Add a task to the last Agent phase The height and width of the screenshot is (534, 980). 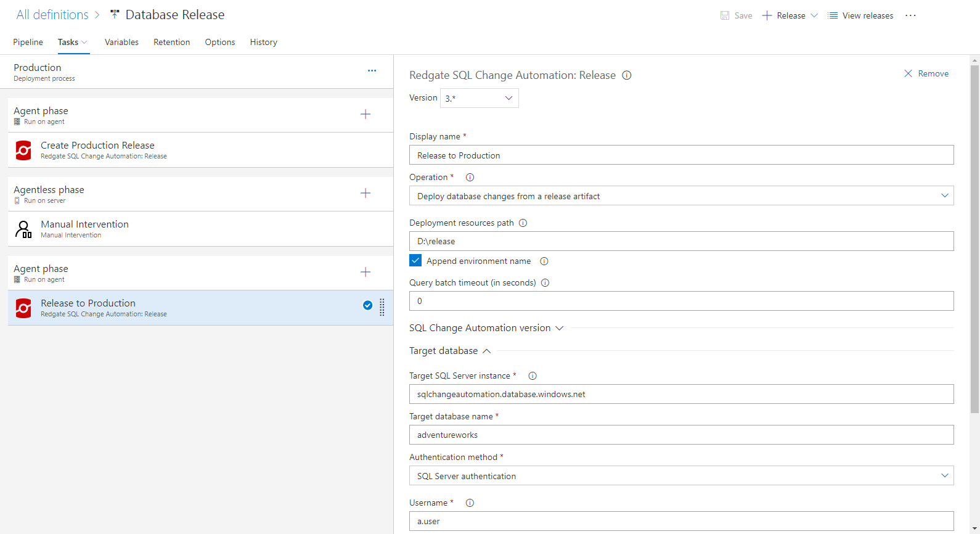pos(365,272)
